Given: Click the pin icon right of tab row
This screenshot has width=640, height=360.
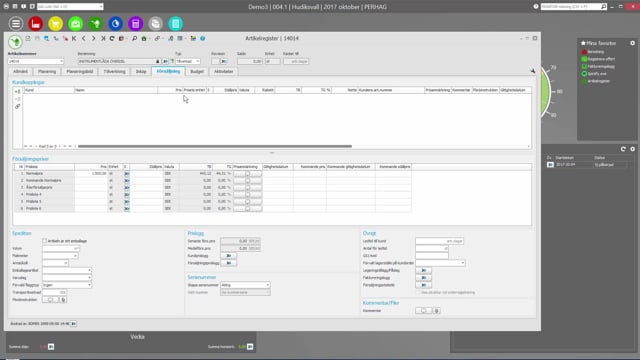Looking at the screenshot, I should click(x=533, y=71).
